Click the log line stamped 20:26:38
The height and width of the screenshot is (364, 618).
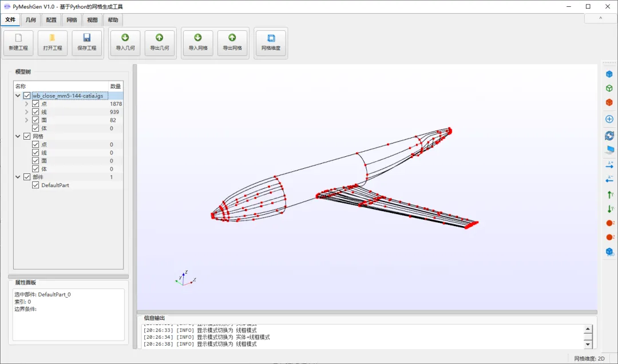point(200,344)
